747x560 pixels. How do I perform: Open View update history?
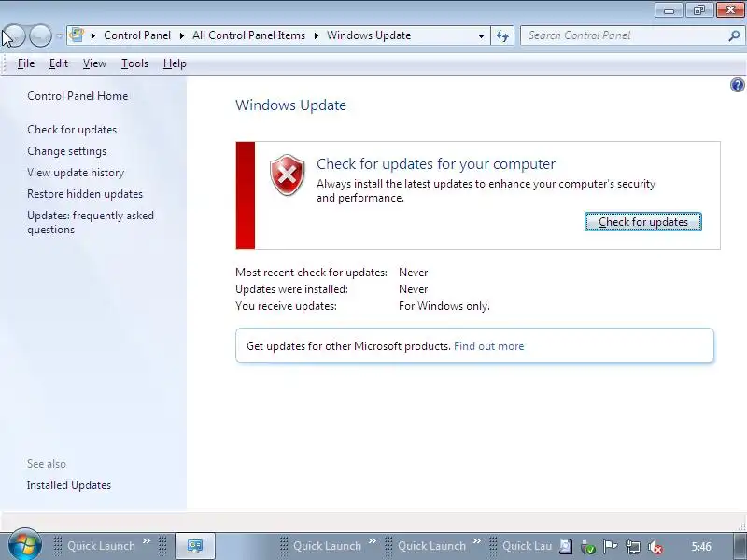coord(76,173)
